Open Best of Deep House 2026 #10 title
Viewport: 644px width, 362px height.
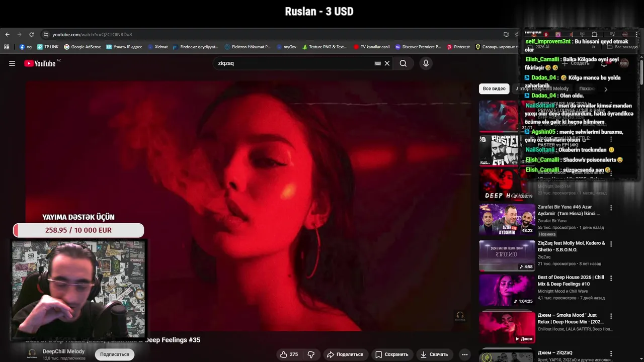571,281
